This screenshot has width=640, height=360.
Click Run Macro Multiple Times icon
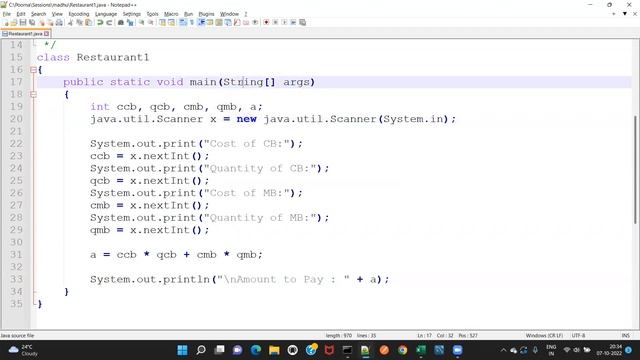point(293,22)
